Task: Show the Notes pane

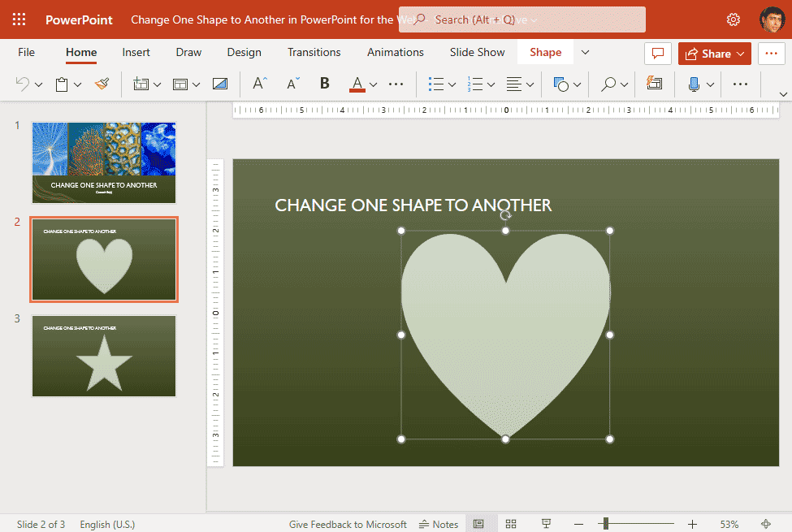Action: [x=438, y=523]
